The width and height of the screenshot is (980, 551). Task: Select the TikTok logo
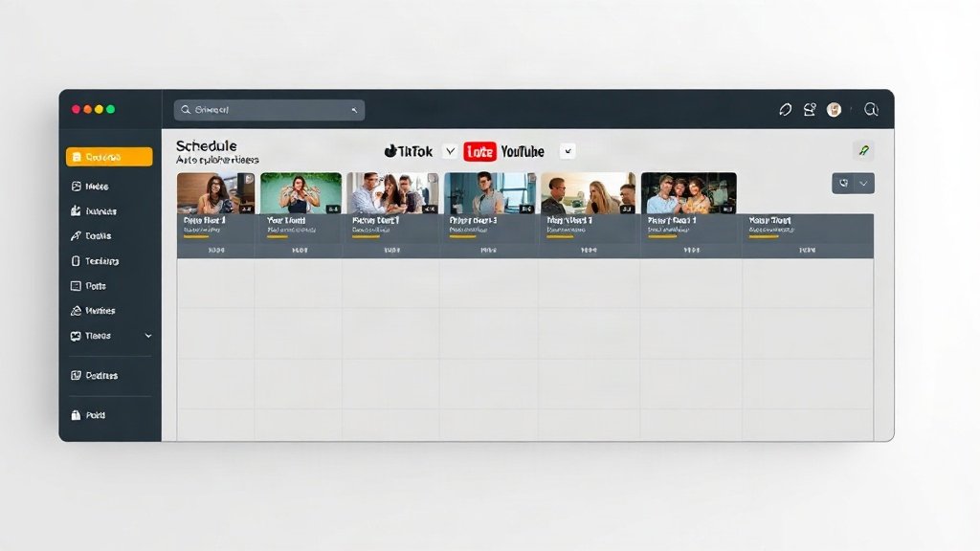(408, 151)
